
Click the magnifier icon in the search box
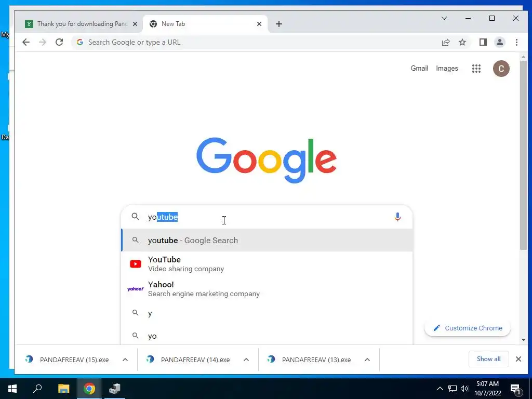click(135, 217)
